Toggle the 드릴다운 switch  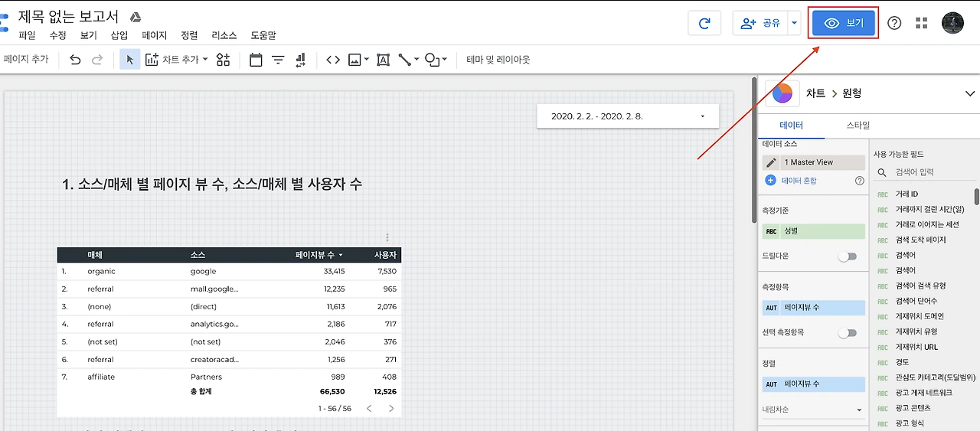848,256
